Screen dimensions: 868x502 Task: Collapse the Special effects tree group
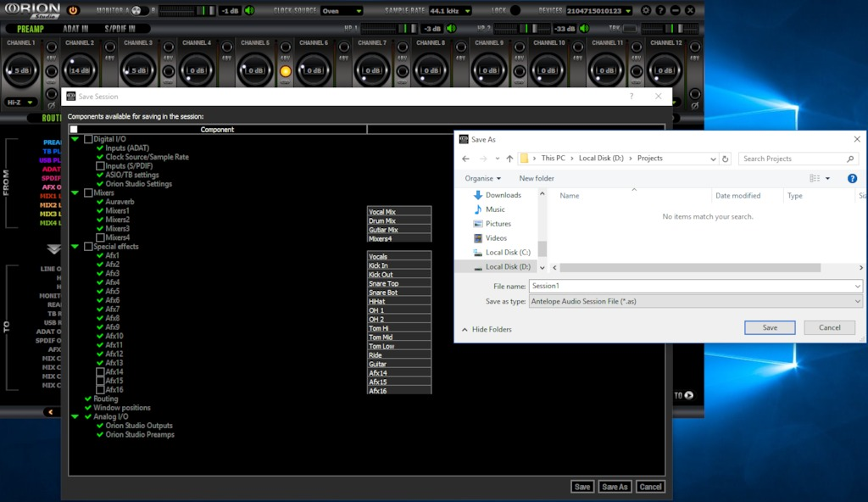pos(75,247)
